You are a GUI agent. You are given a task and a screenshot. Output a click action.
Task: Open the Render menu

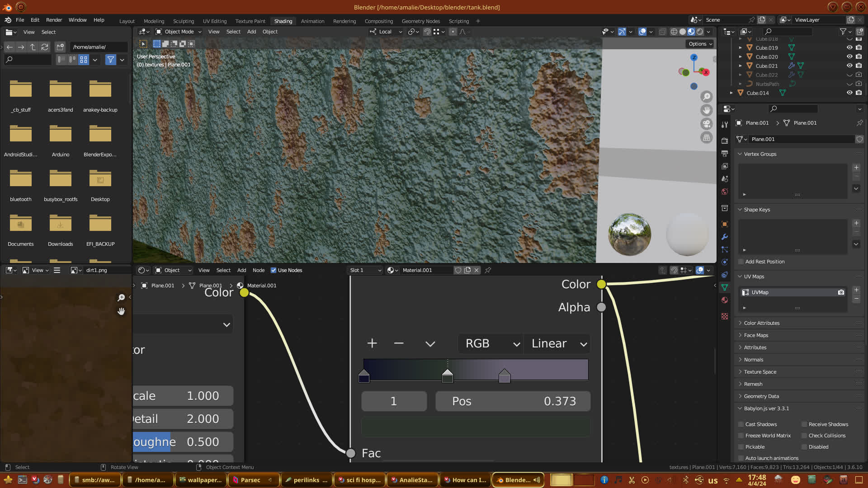(x=54, y=20)
